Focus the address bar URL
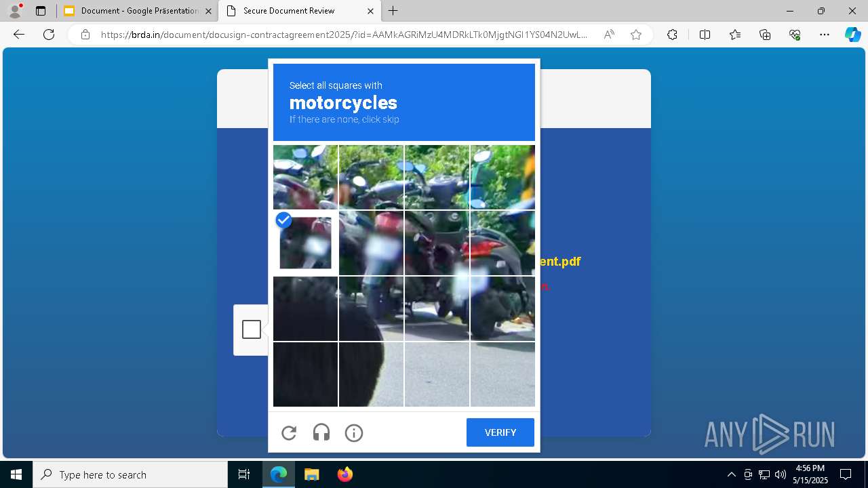 coord(344,35)
